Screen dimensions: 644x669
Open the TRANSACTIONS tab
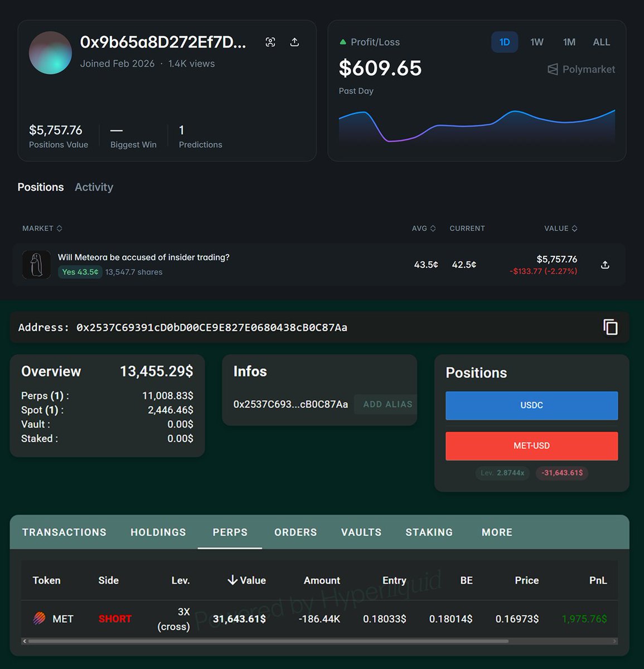[64, 532]
